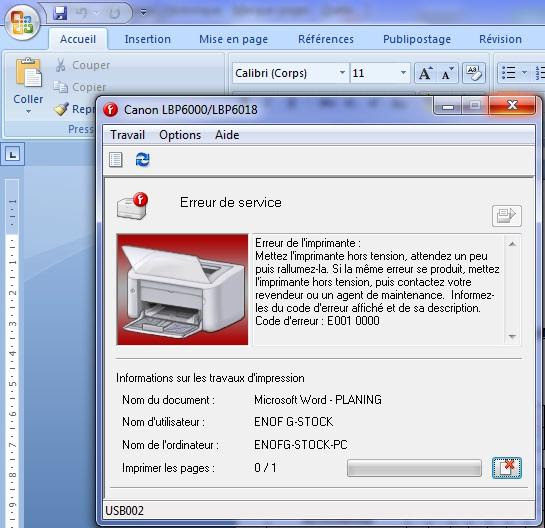Click the resolve error printer button
The width and height of the screenshot is (545, 528).
pyautogui.click(x=506, y=216)
